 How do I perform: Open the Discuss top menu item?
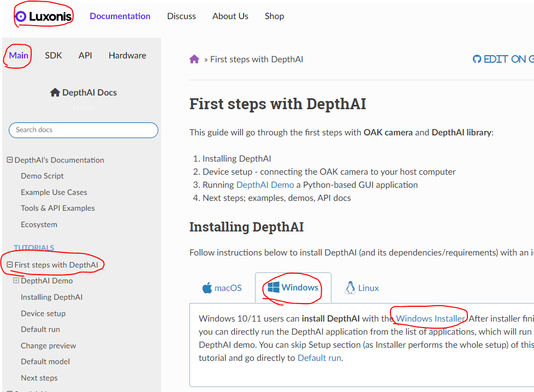pos(181,16)
